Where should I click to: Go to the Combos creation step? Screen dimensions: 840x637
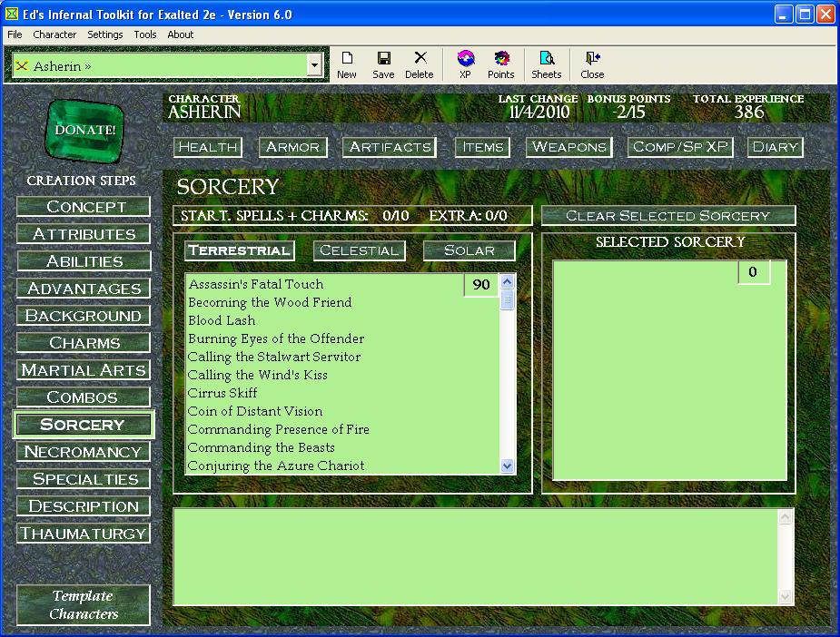[x=84, y=397]
